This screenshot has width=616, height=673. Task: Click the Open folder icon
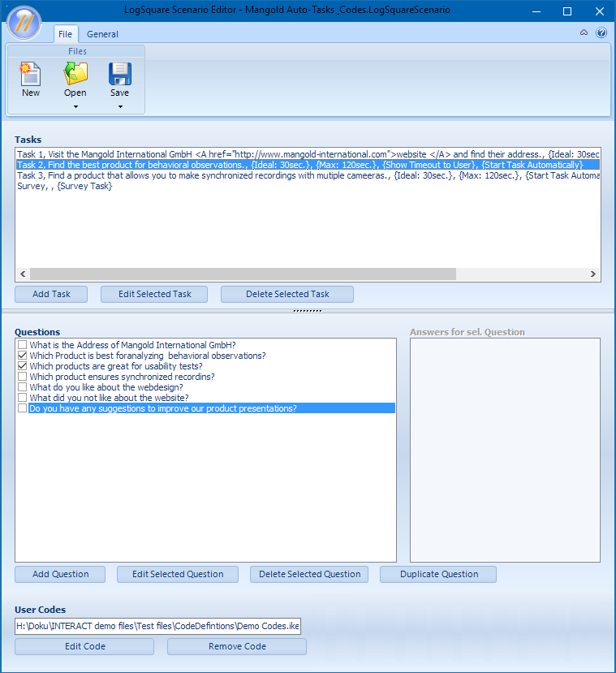[x=75, y=75]
